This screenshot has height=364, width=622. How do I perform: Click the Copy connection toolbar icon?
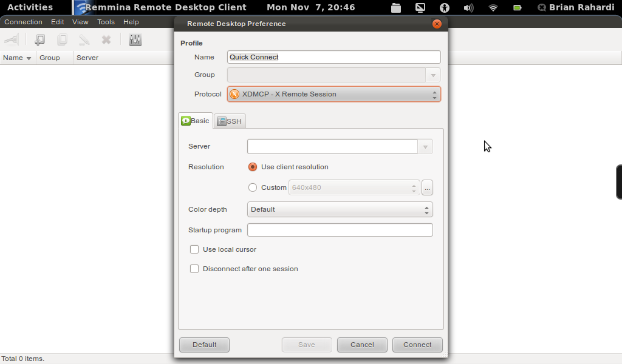[62, 39]
